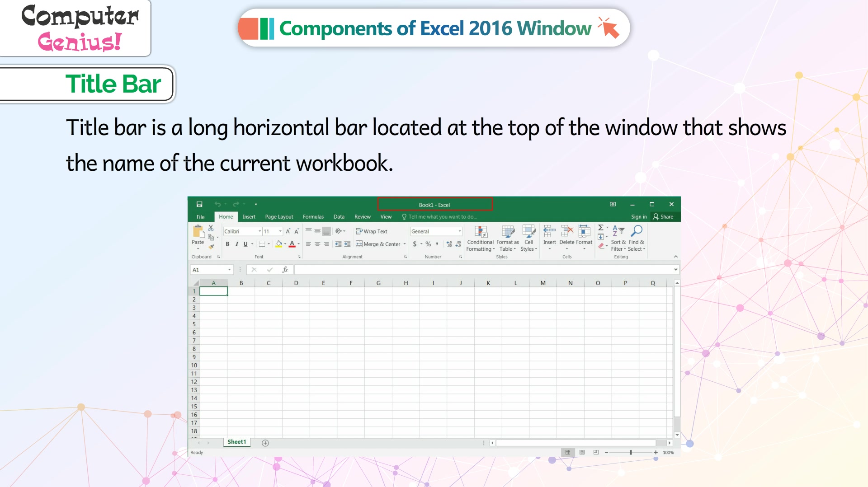Toggle Middle Align vertical alignment
868x487 pixels.
pos(317,231)
